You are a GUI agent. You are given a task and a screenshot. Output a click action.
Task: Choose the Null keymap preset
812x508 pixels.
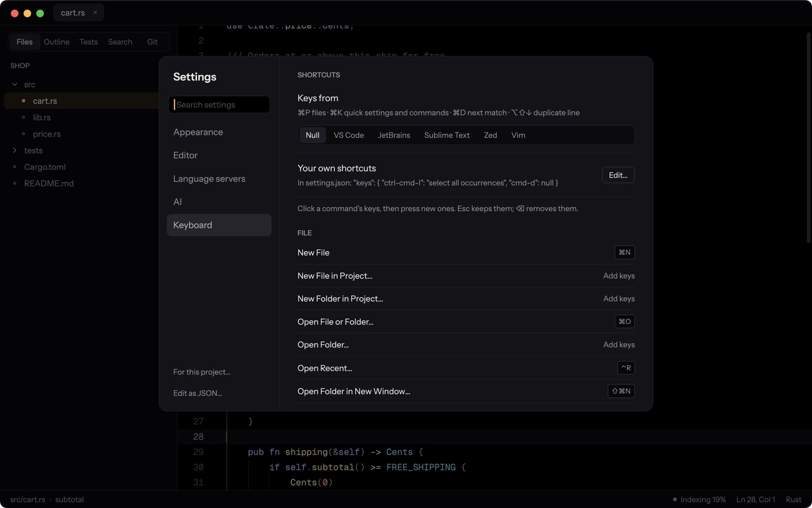(x=313, y=135)
